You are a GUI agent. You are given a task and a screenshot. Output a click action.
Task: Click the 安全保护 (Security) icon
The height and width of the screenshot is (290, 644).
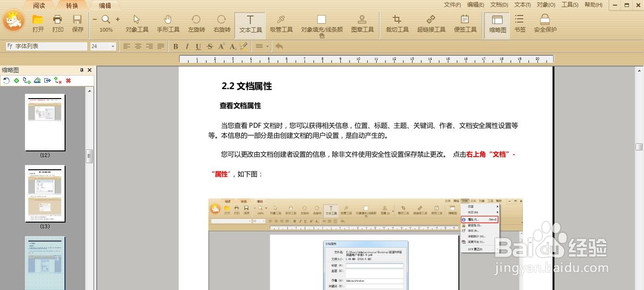click(545, 24)
